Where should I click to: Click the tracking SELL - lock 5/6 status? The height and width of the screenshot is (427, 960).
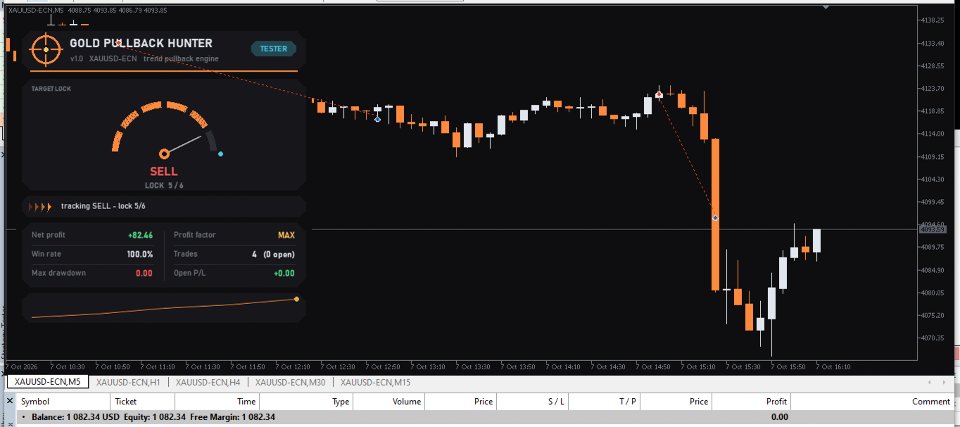103,206
